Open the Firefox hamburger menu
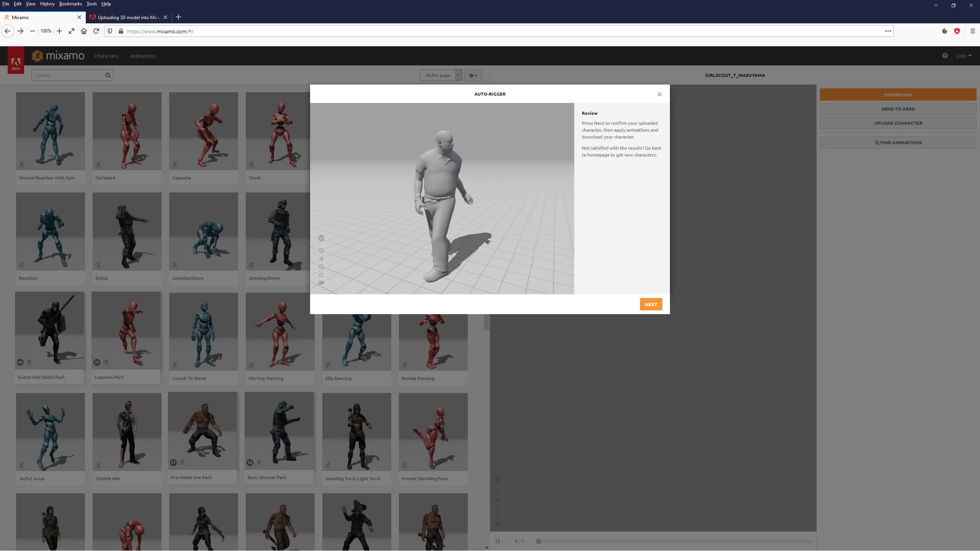This screenshot has height=551, width=980. point(972,31)
